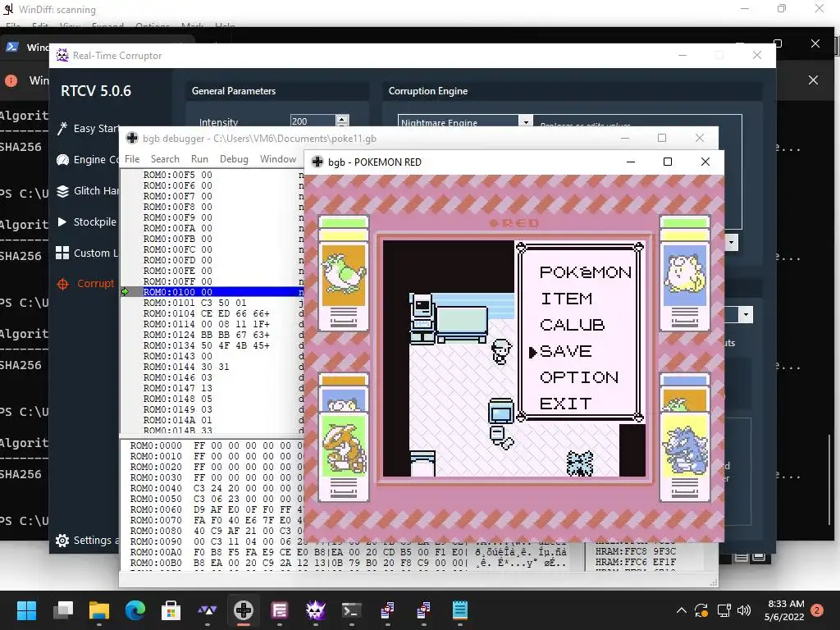This screenshot has height=630, width=840.
Task: Open the terminal taskbar icon
Action: point(351,610)
